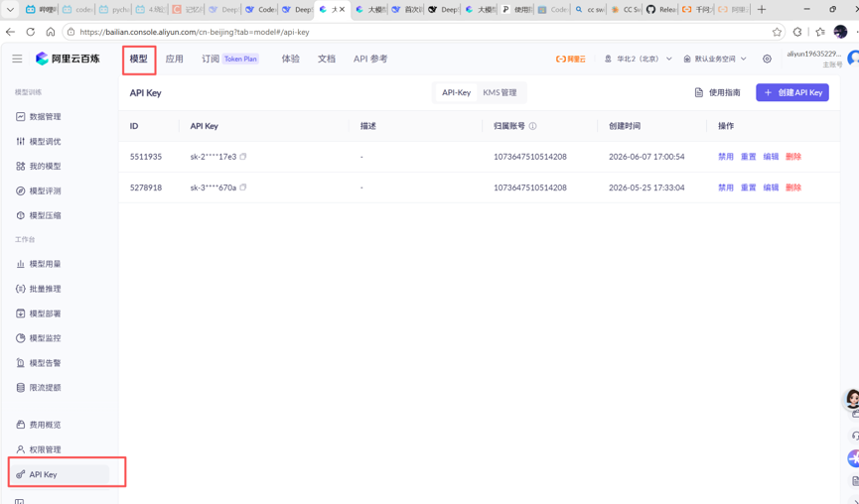Click the browser profile avatar
Viewport: 859px width, 504px height.
click(x=840, y=32)
